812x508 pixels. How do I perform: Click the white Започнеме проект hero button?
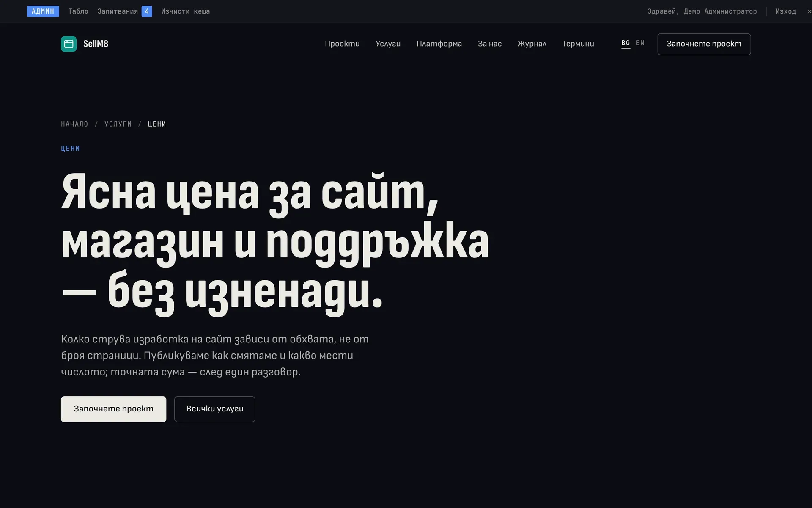113,409
